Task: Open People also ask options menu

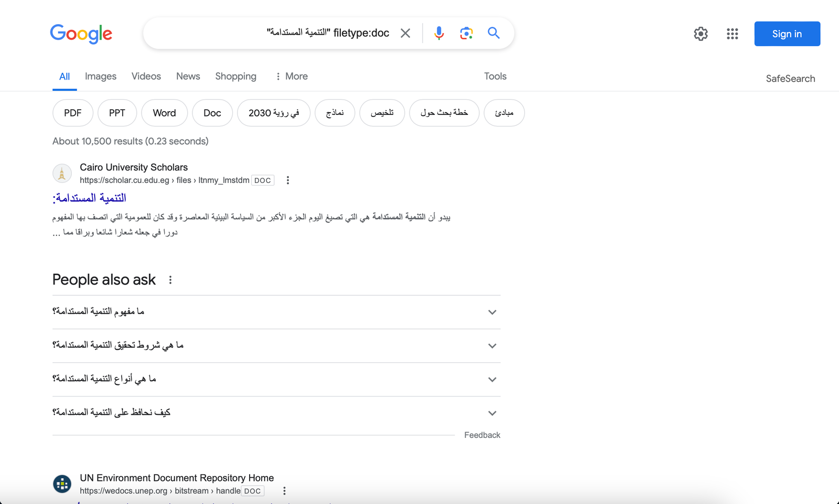Action: point(170,280)
